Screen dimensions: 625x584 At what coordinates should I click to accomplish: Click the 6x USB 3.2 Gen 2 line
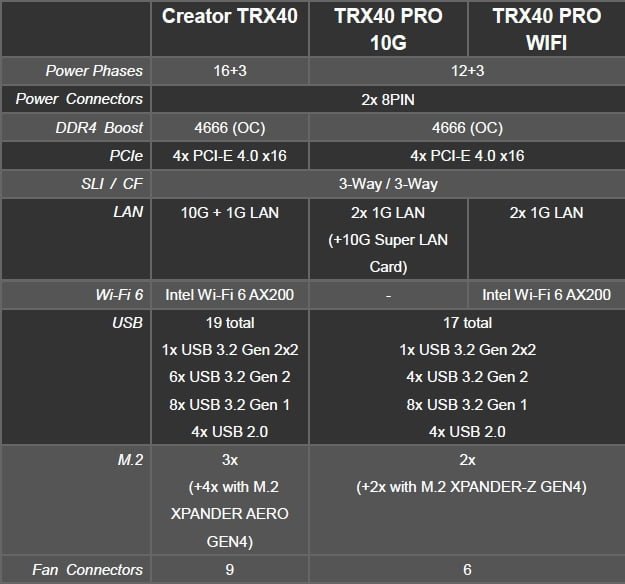(230, 377)
